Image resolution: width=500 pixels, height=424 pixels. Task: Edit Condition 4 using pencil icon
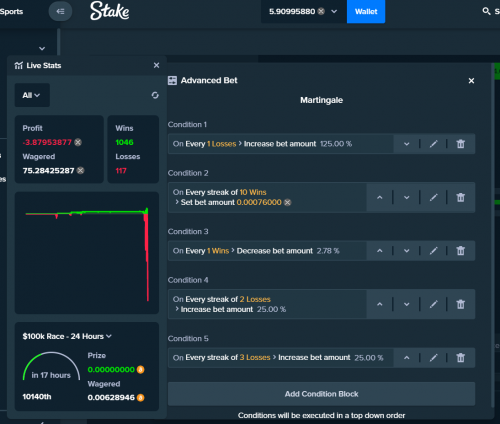433,304
